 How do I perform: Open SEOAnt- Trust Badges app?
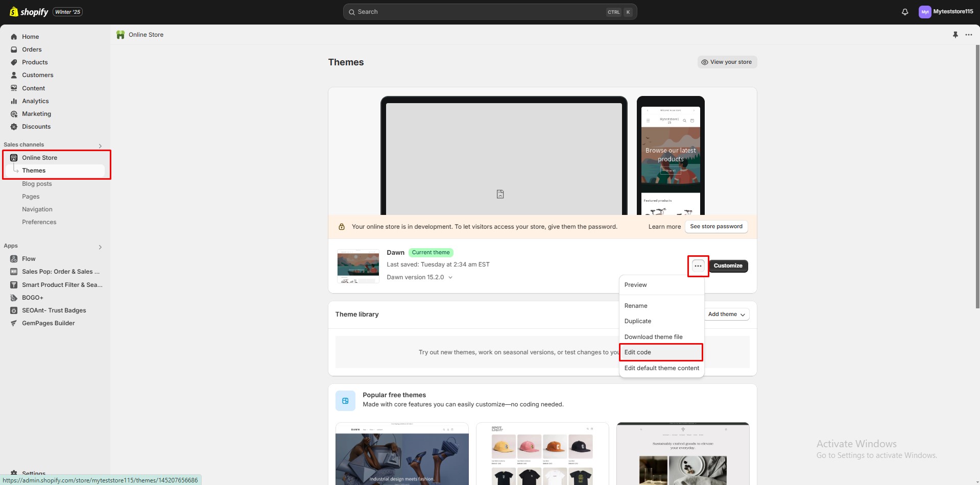tap(53, 310)
